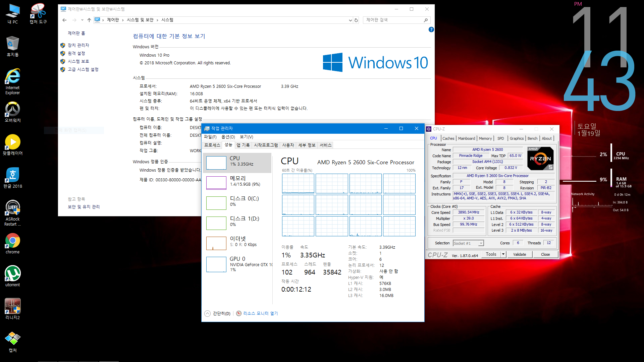Viewport: 644px width, 362px height.
Task: Open the help question-mark icon in Control Panel
Action: (x=431, y=29)
